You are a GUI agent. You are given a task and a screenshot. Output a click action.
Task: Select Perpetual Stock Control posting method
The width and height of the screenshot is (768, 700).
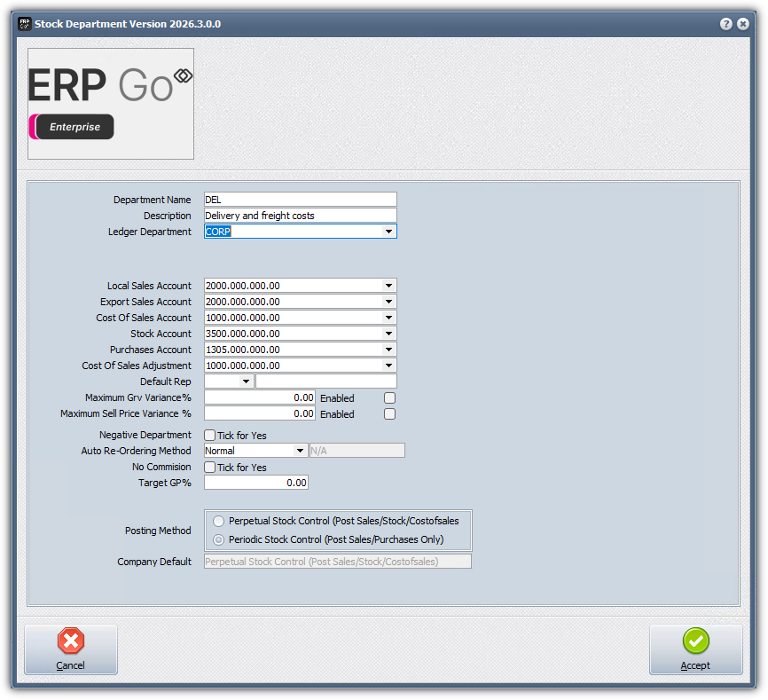(x=219, y=522)
